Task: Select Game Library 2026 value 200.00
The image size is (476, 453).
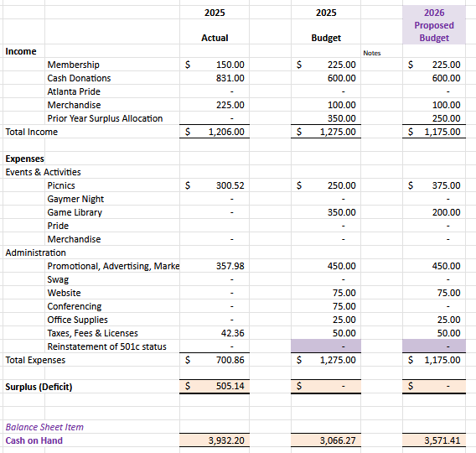Action: click(x=446, y=212)
